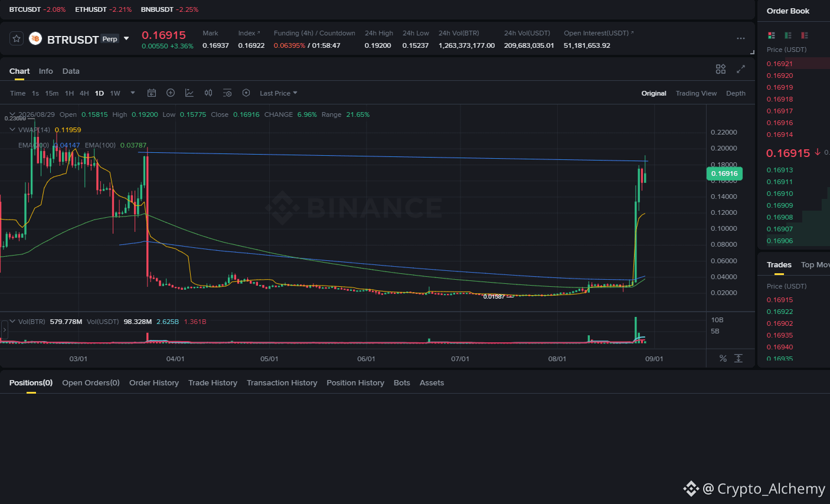
Task: Click the 0.16921 ask price in order book
Action: [x=780, y=64]
